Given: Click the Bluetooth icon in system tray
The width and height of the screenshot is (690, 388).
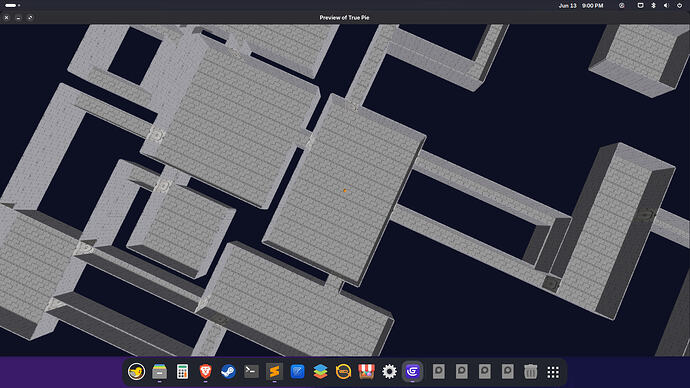Looking at the screenshot, I should 653,6.
